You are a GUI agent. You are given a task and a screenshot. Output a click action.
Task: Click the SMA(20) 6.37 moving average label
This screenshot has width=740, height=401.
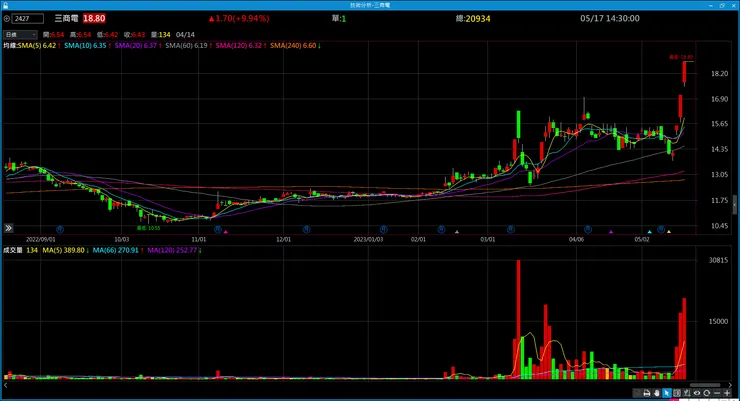pos(138,46)
